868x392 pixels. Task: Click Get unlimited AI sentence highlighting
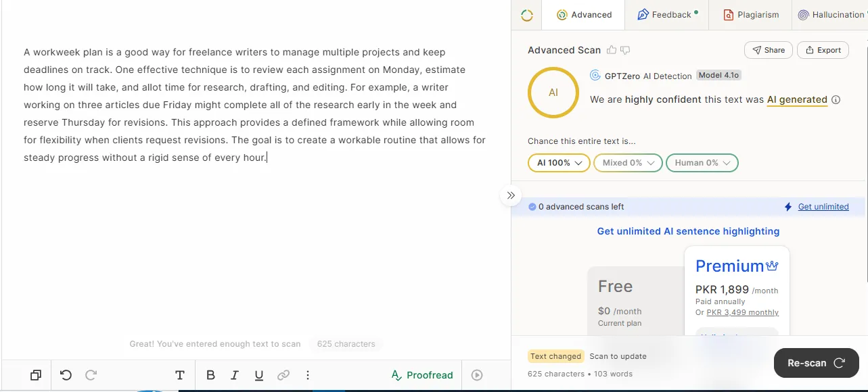click(688, 231)
